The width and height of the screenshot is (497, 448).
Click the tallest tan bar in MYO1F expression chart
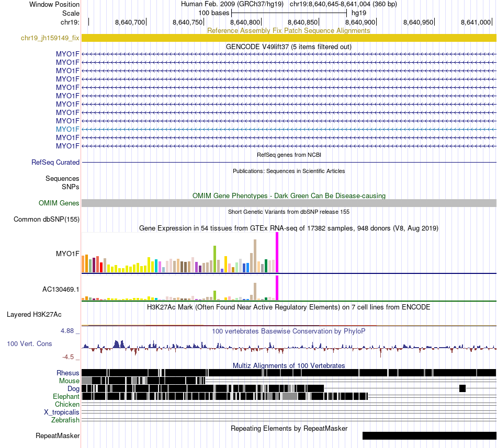pyautogui.click(x=255, y=256)
